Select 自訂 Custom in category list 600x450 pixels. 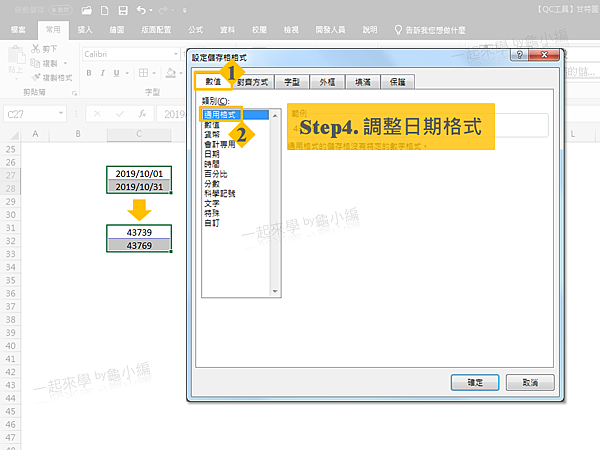tap(212, 223)
